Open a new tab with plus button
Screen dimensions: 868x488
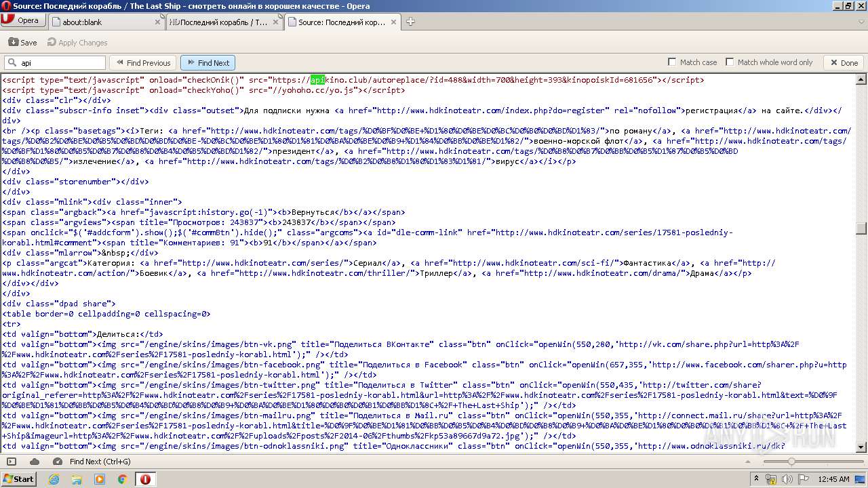coord(410,22)
